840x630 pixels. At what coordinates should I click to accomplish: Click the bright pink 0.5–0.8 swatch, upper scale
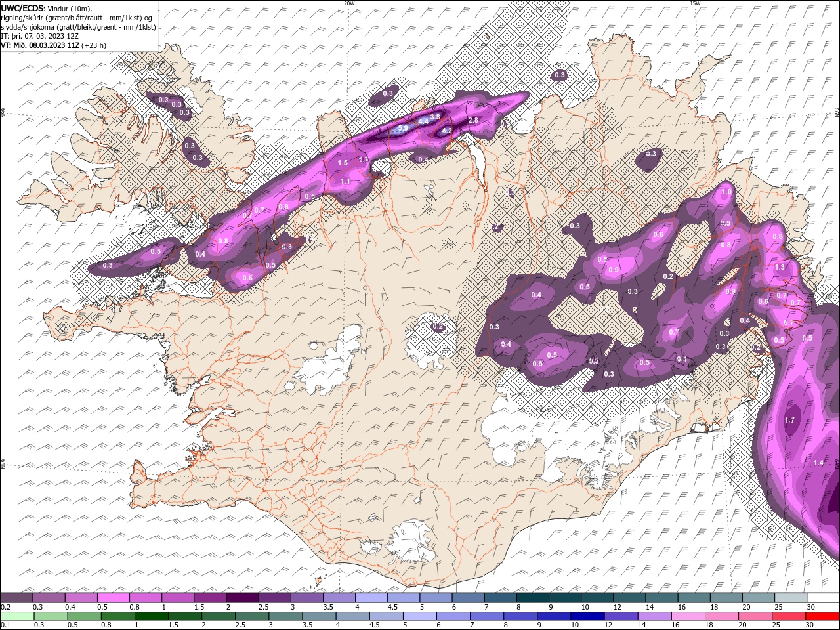(113, 598)
